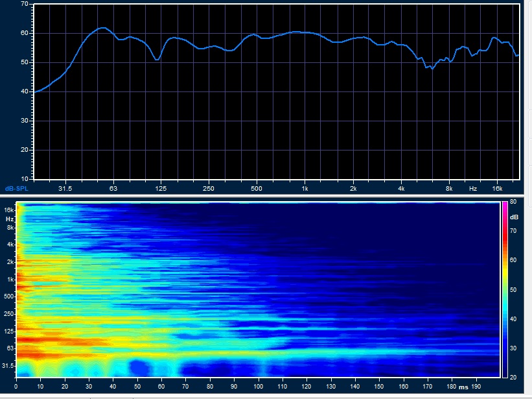Select the 30 value on the color scale
This screenshot has height=399, width=532.
coord(513,348)
